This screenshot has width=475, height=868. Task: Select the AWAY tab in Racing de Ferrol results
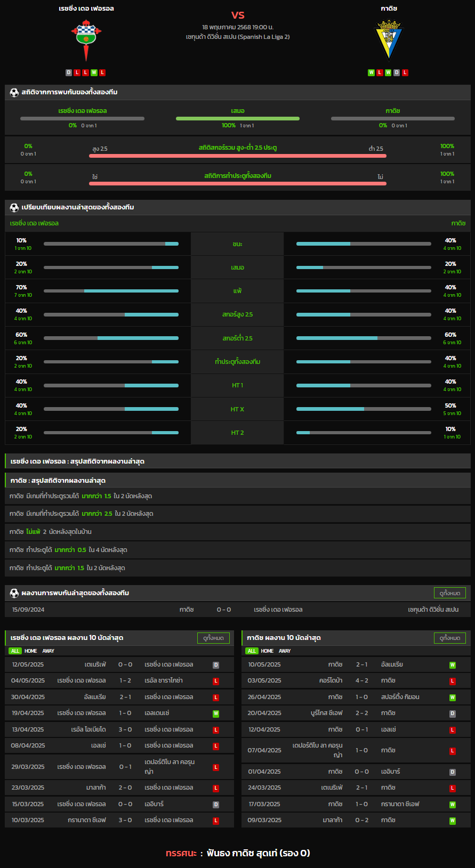(49, 651)
